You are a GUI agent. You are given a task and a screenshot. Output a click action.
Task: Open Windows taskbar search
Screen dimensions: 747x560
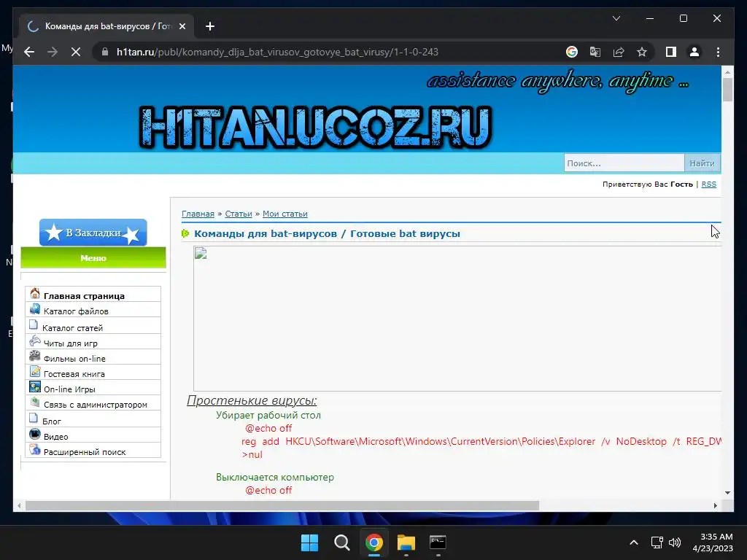(x=341, y=542)
